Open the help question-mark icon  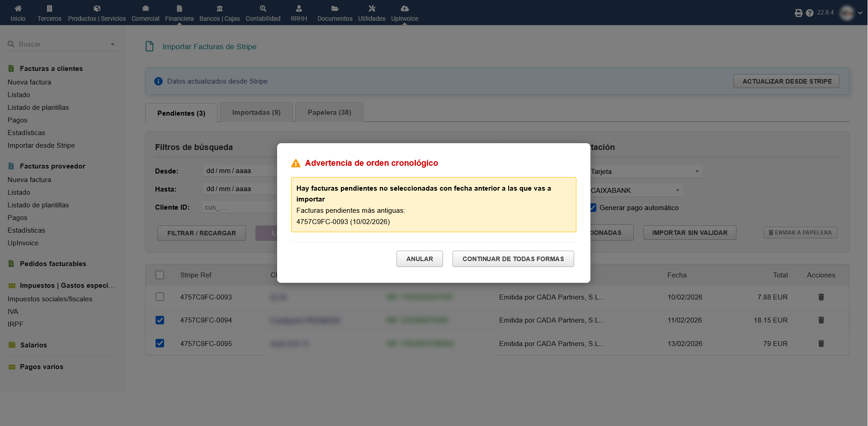click(x=810, y=13)
